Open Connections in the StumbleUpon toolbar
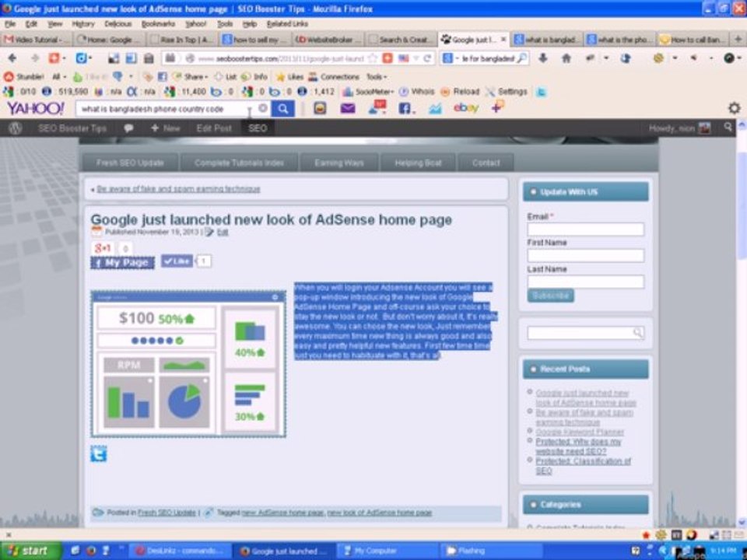 (334, 77)
